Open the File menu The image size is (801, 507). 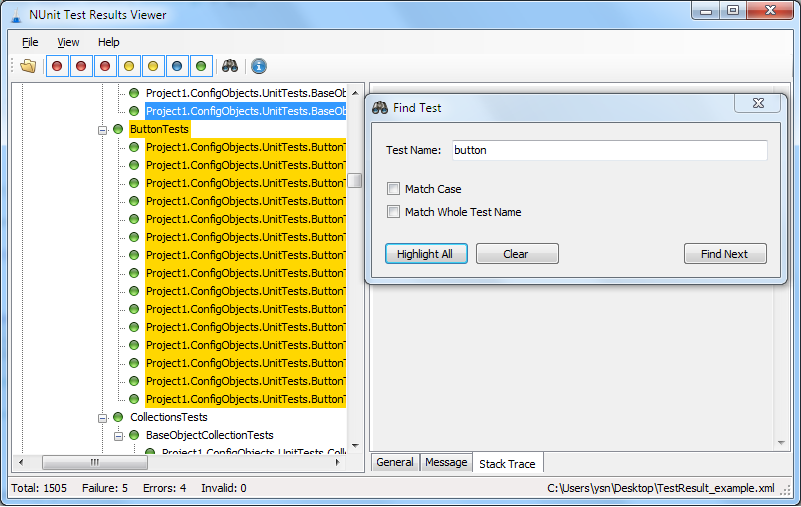pos(30,42)
